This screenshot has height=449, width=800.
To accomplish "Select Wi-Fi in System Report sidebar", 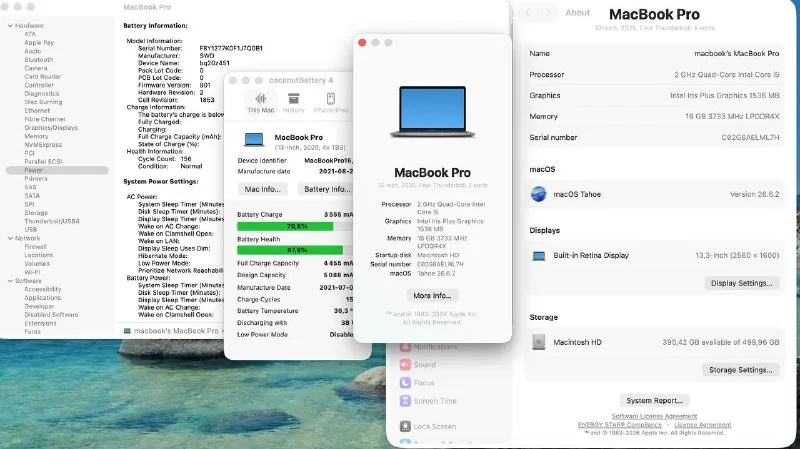I will (x=32, y=272).
